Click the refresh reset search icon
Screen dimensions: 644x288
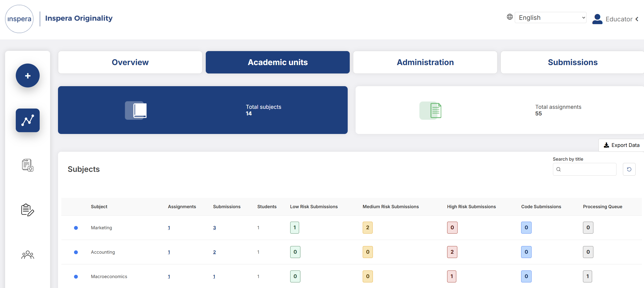click(629, 169)
